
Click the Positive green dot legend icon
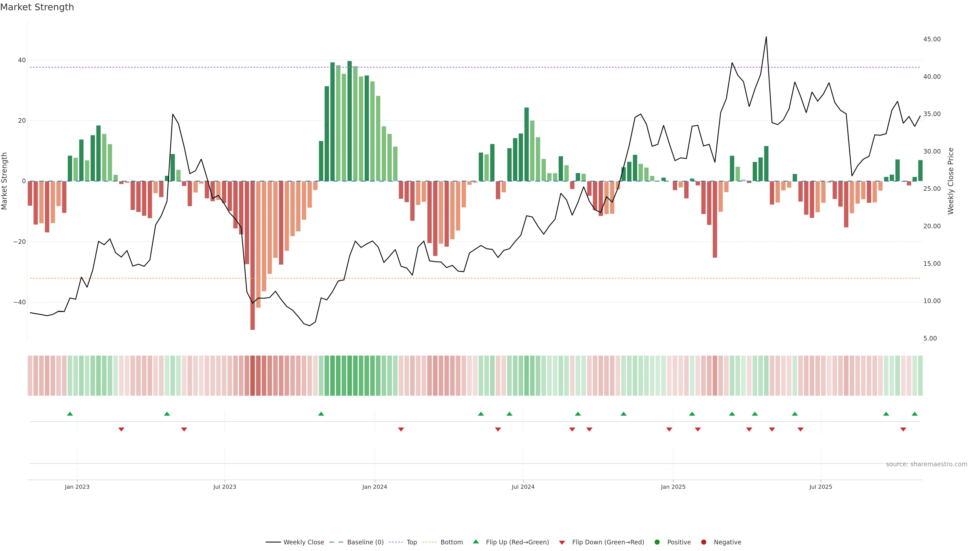pyautogui.click(x=657, y=542)
